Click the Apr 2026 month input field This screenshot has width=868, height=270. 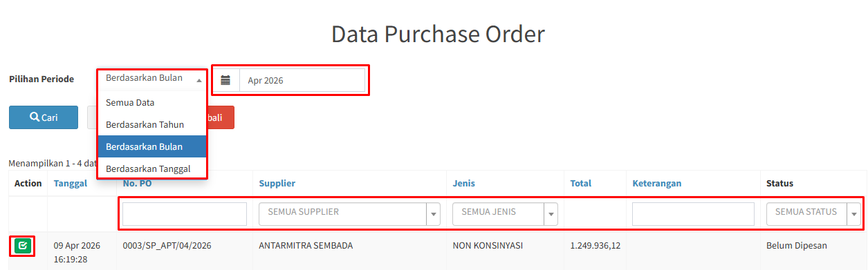[302, 80]
